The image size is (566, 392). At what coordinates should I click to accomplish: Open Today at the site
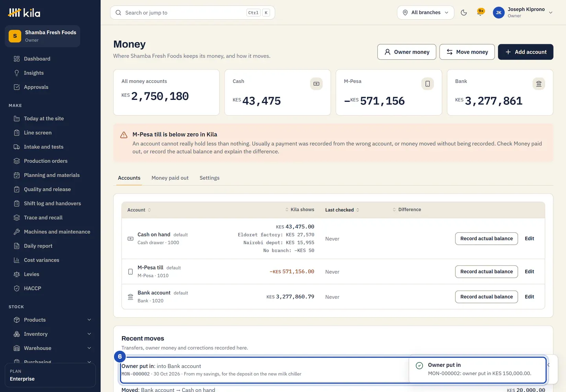tap(50, 118)
